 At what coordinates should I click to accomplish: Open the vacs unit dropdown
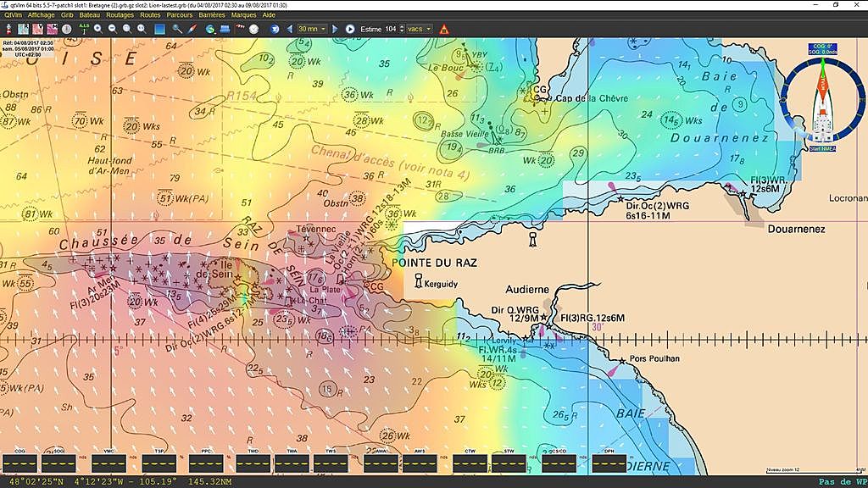click(419, 29)
